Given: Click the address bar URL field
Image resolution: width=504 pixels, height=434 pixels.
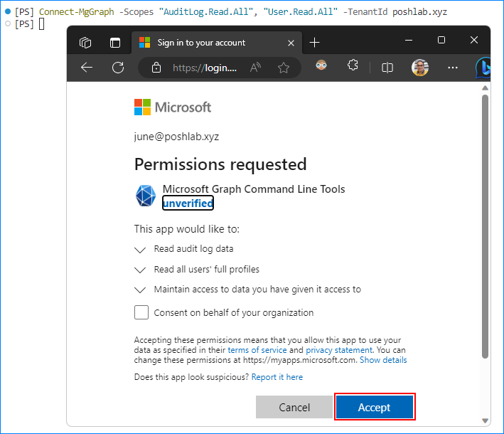Looking at the screenshot, I should tap(205, 68).
